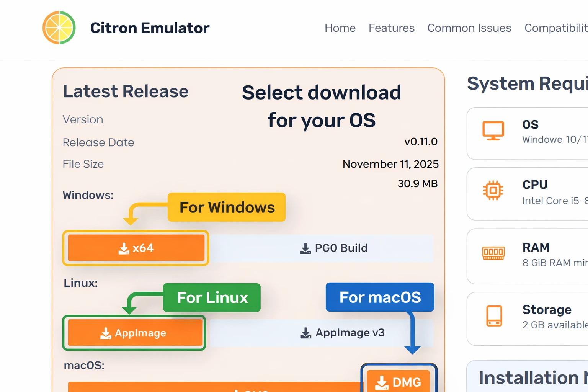Click the blue For macOS callout label
The width and height of the screenshot is (588, 392).
(379, 297)
